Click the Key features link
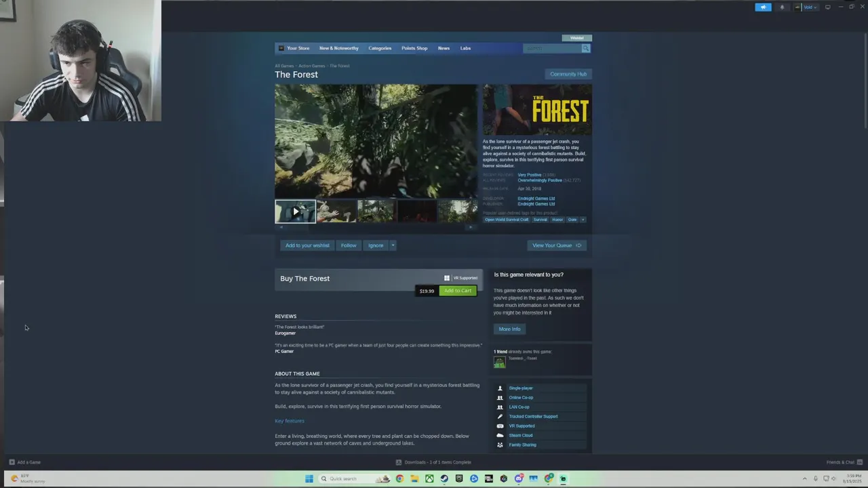Image resolution: width=868 pixels, height=488 pixels. point(290,421)
